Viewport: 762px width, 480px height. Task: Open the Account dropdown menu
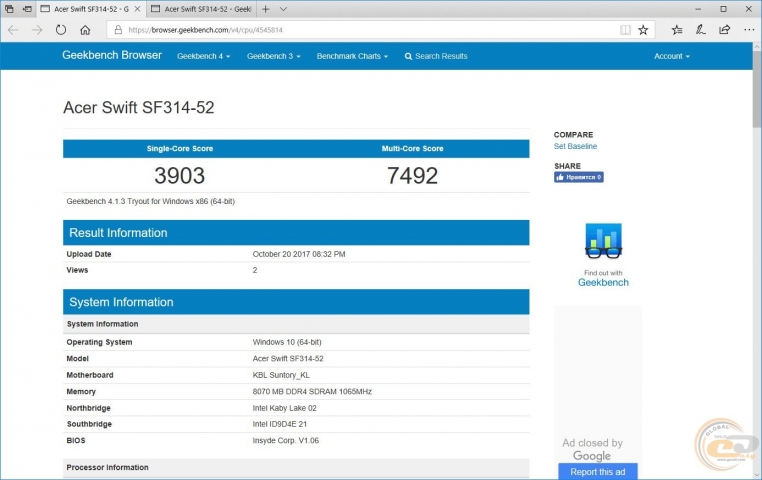click(x=672, y=56)
